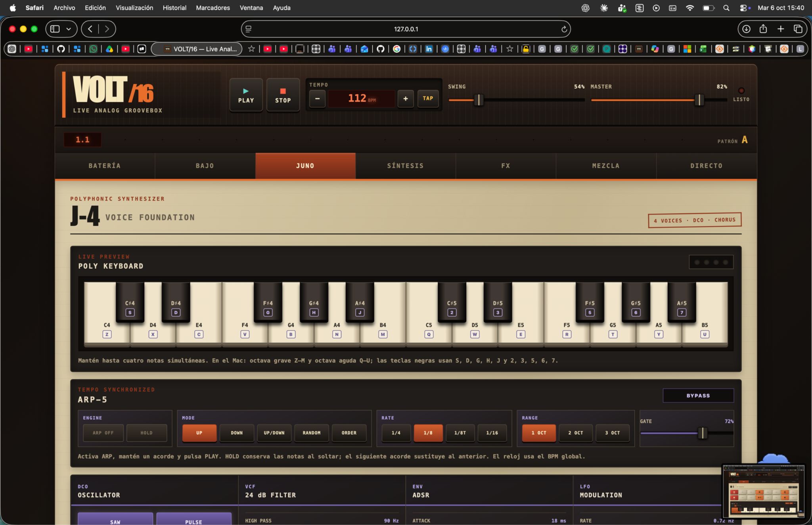Toggle the arpeggiator BYPASS button
This screenshot has width=812, height=525.
pyautogui.click(x=698, y=395)
